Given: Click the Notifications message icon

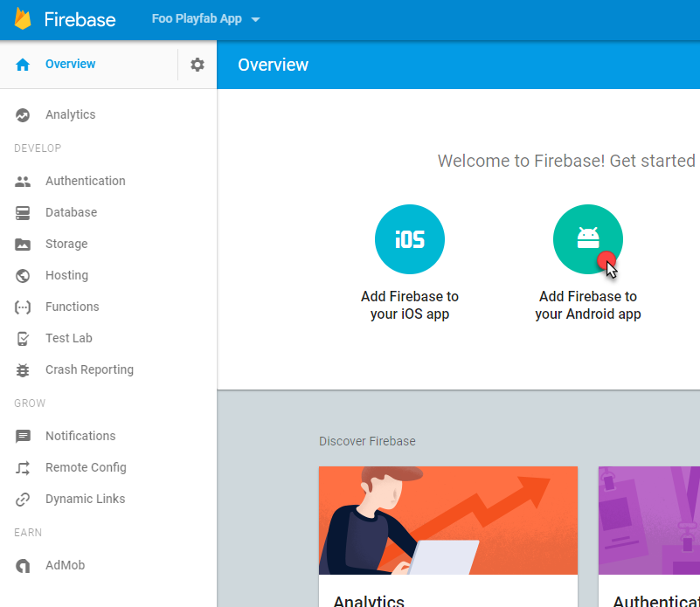Looking at the screenshot, I should click(x=23, y=436).
